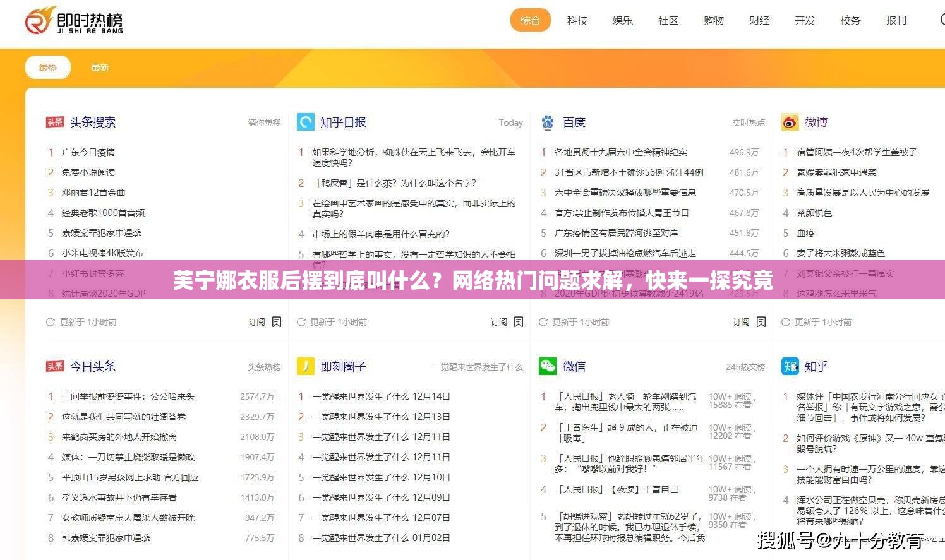Refresh the 百度 card via update icon

[543, 322]
